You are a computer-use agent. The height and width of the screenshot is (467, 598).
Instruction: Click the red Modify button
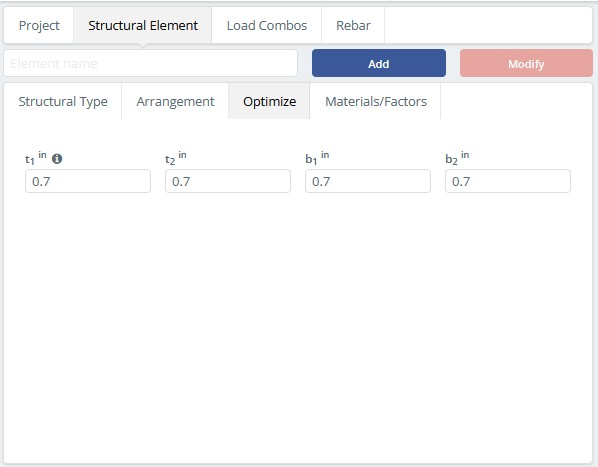coord(526,63)
